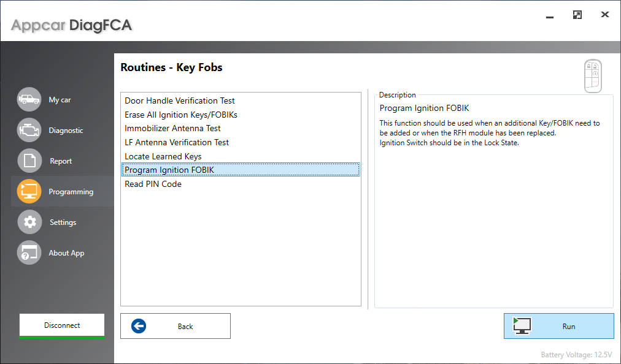
Task: Click the green monitor icon inside the Run button
Action: tap(522, 325)
